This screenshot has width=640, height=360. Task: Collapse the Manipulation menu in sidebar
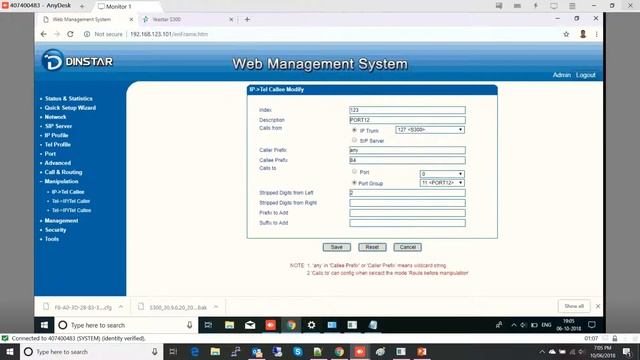[x=61, y=181]
